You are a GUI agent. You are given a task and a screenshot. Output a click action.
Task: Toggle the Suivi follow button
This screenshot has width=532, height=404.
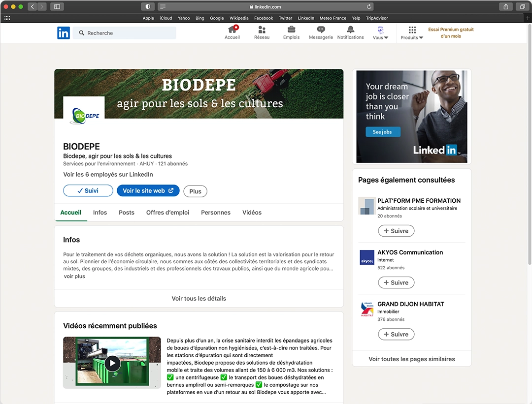click(x=88, y=190)
